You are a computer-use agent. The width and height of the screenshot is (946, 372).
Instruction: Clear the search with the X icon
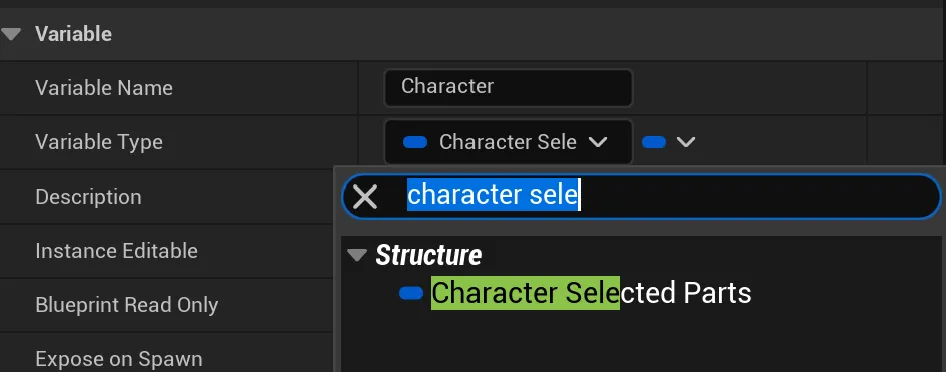(365, 197)
